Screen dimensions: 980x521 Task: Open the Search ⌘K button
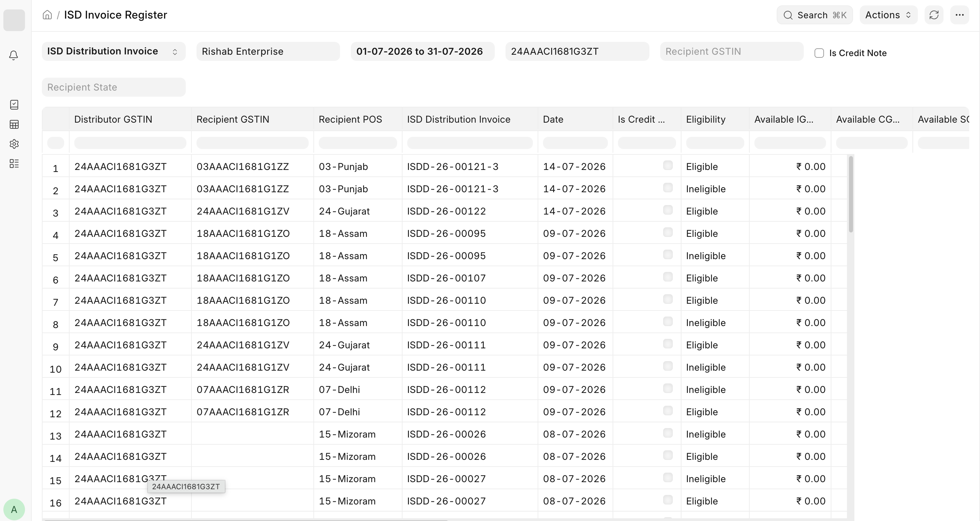(x=815, y=15)
